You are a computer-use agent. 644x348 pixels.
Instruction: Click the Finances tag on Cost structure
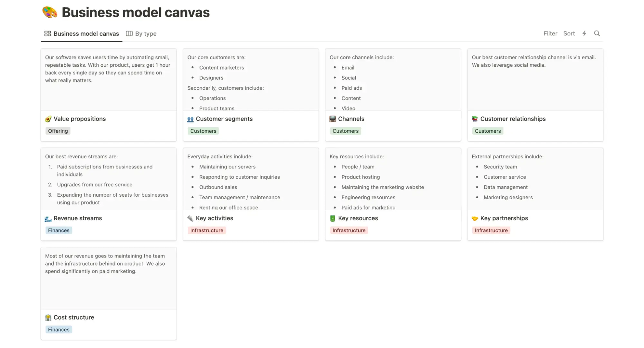58,329
